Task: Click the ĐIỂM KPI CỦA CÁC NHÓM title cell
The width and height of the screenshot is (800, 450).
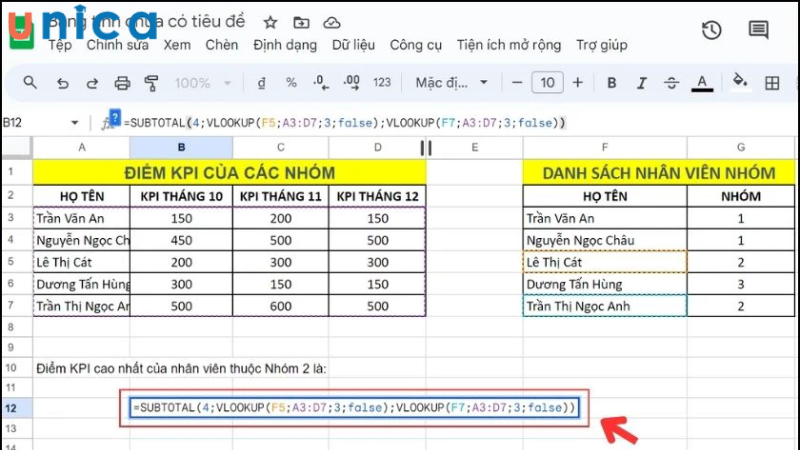Action: [x=230, y=172]
